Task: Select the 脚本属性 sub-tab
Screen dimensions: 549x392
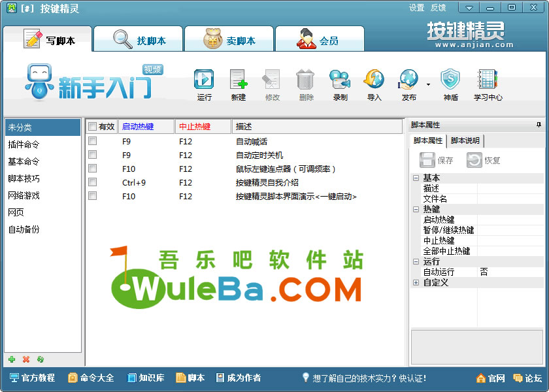Action: pos(428,140)
